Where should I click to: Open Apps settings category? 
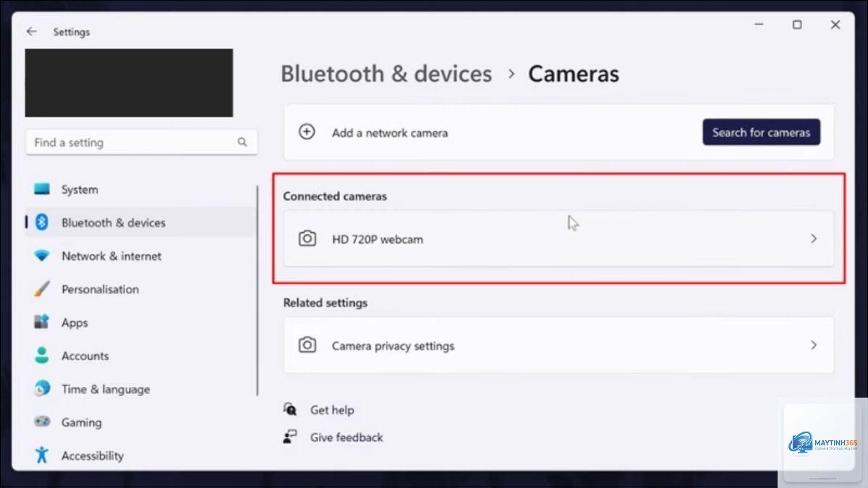[140, 322]
